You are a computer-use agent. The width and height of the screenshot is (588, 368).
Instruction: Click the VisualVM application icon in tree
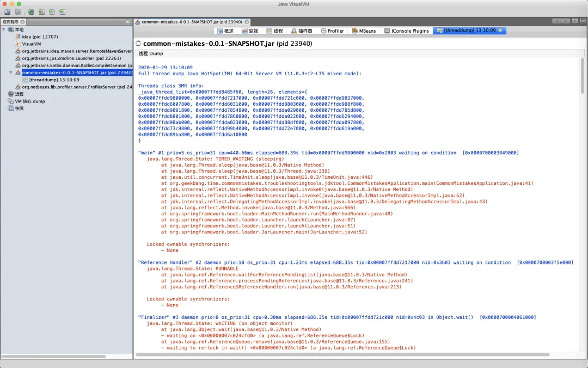(18, 44)
